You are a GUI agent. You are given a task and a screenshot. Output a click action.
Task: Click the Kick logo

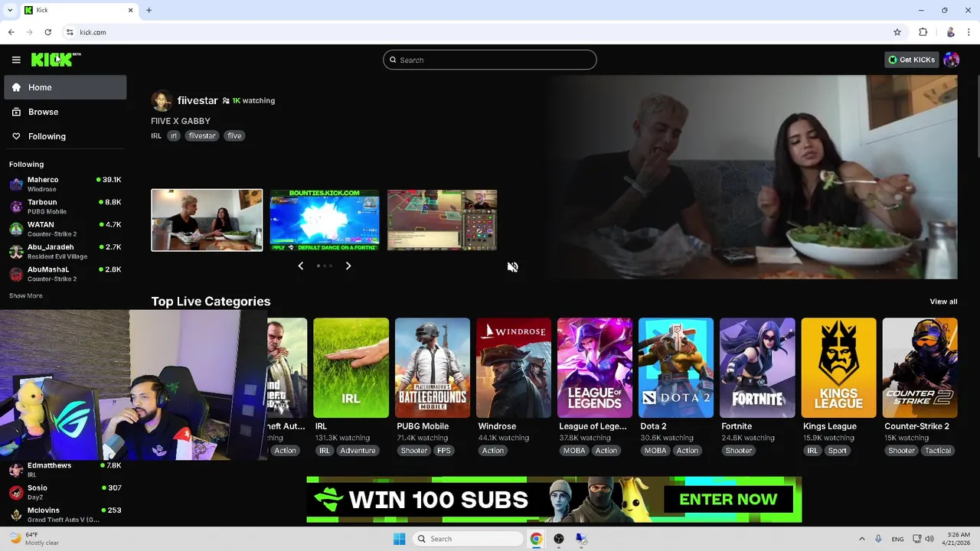pos(56,60)
